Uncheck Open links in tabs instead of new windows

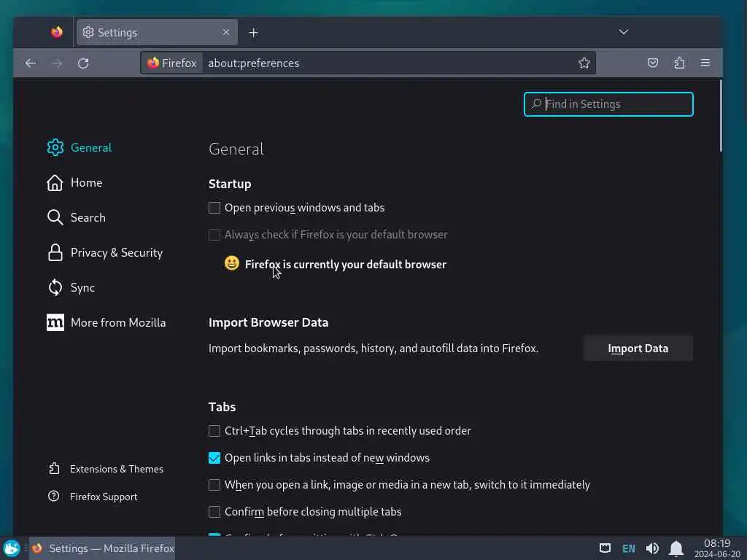click(214, 458)
